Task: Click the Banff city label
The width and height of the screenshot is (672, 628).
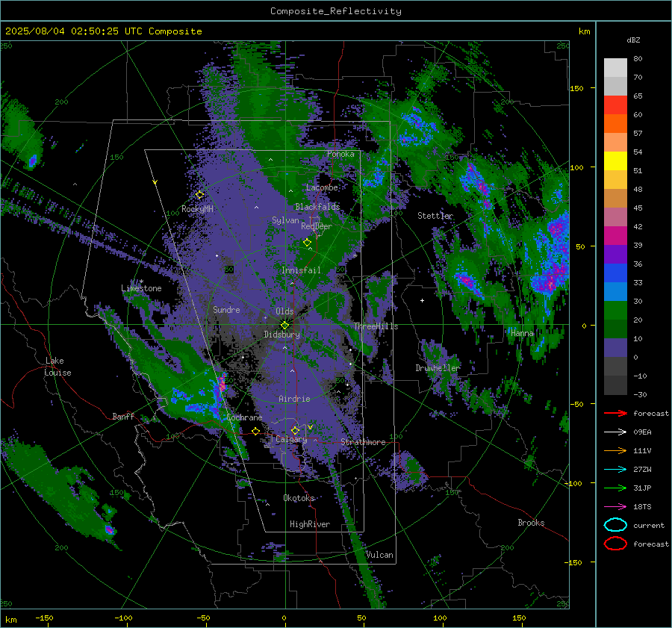Action: tap(123, 416)
